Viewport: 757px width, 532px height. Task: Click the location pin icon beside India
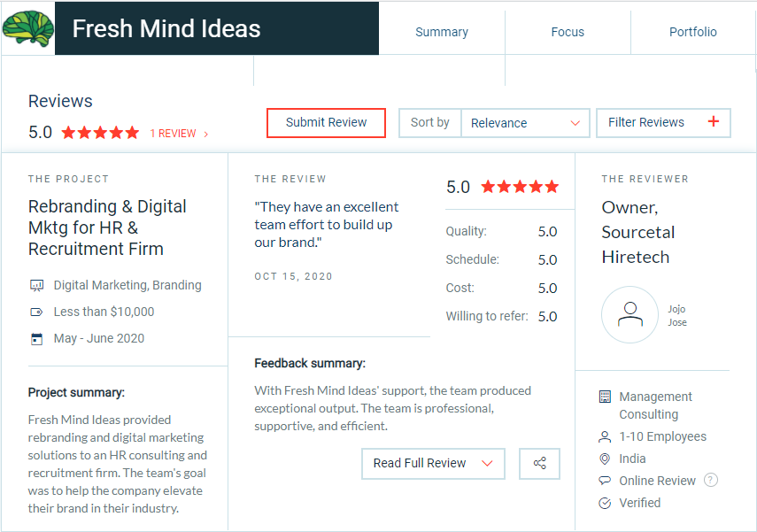coord(605,459)
